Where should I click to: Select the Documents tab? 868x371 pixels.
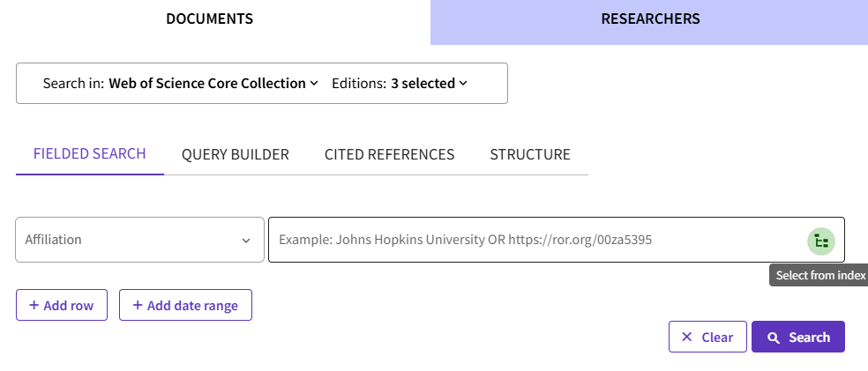[x=209, y=19]
